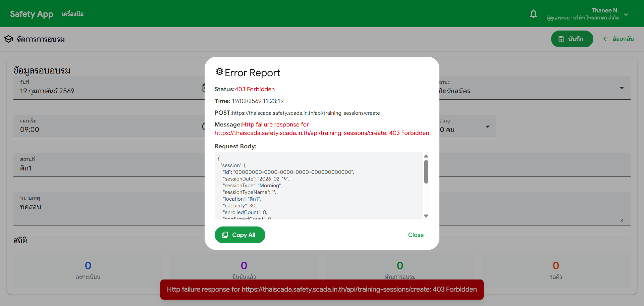Image resolution: width=644 pixels, height=306 pixels.
Task: Click the graduation cap icon beside จัดการการอบรม
Action: point(8,39)
